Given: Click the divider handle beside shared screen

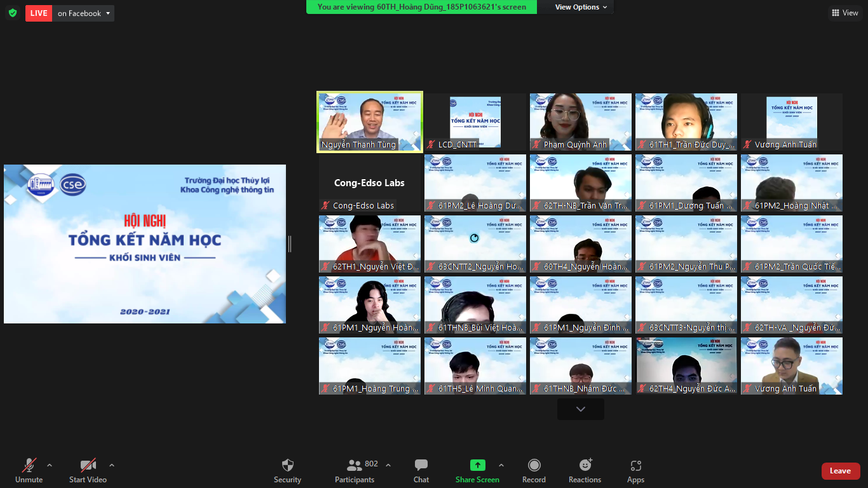Looking at the screenshot, I should click(x=290, y=244).
